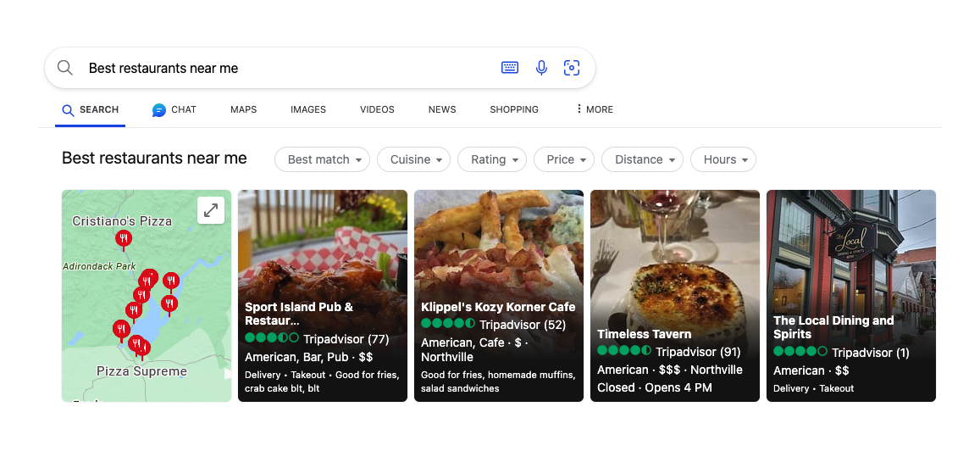This screenshot has width=980, height=451.
Task: Click the 'Best restaurants near me' heading
Action: 154,159
